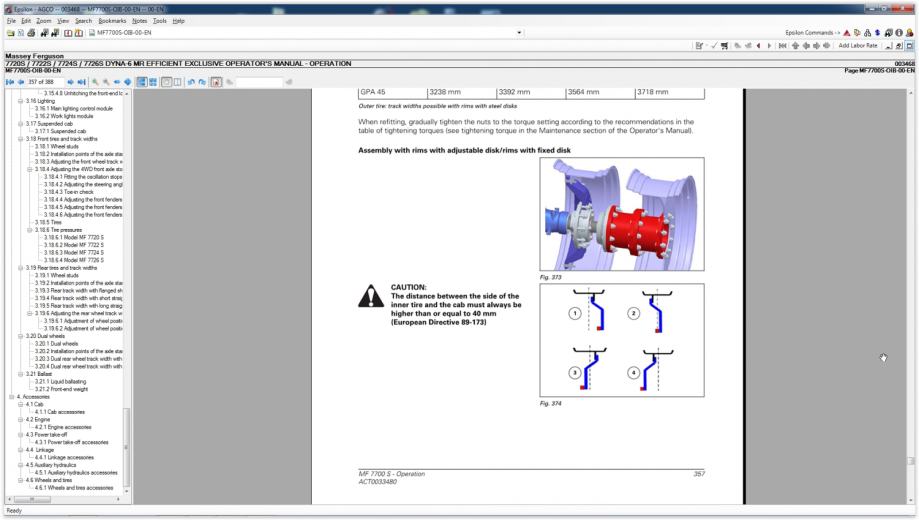Click the rotate right icon in viewer toolbar
919x520 pixels.
(x=202, y=82)
